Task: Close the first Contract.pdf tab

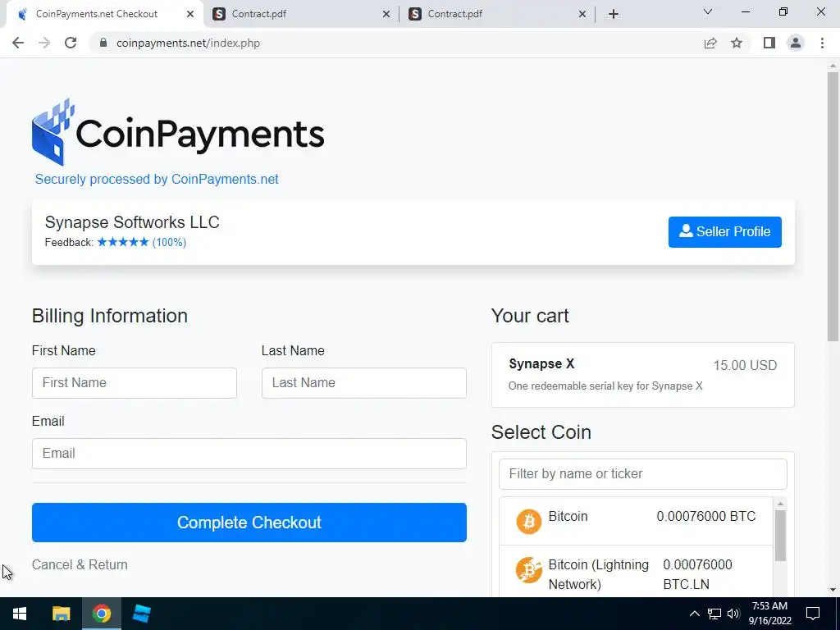Action: [386, 14]
